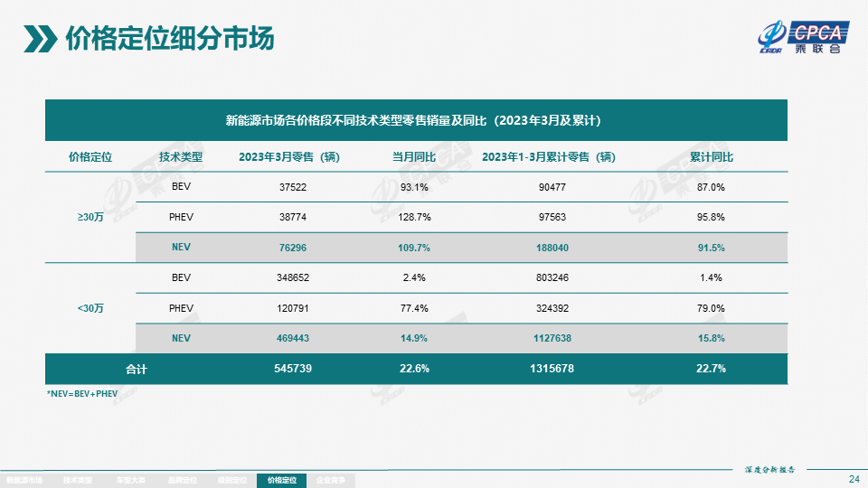Switch to the 技术类型 tab

coord(78,481)
